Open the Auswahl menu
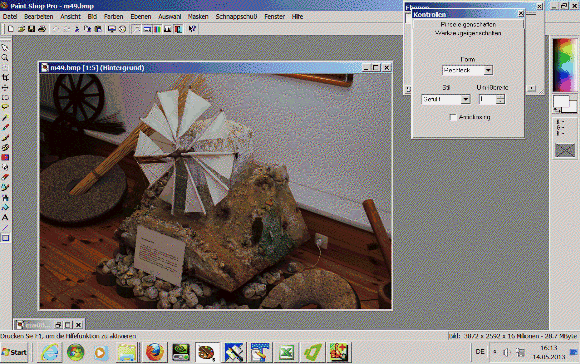580x364 pixels. click(x=170, y=17)
